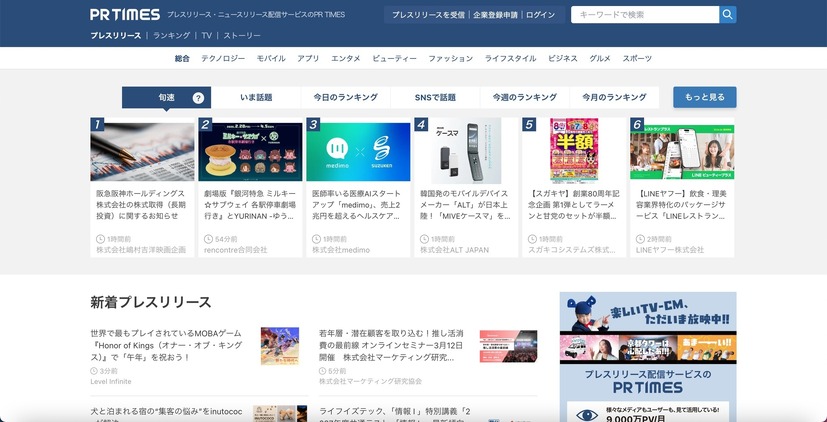Select the プレスリリース header menu item
The image size is (827, 422).
[x=116, y=35]
